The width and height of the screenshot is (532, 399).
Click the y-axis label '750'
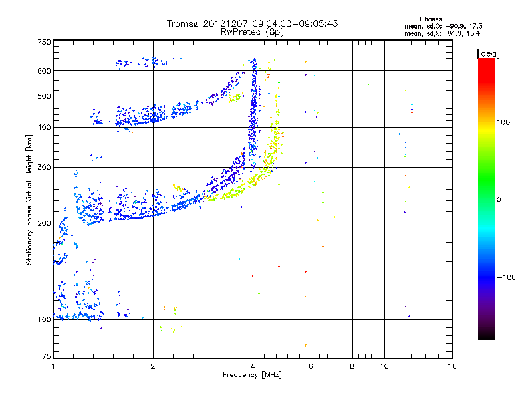[44, 42]
